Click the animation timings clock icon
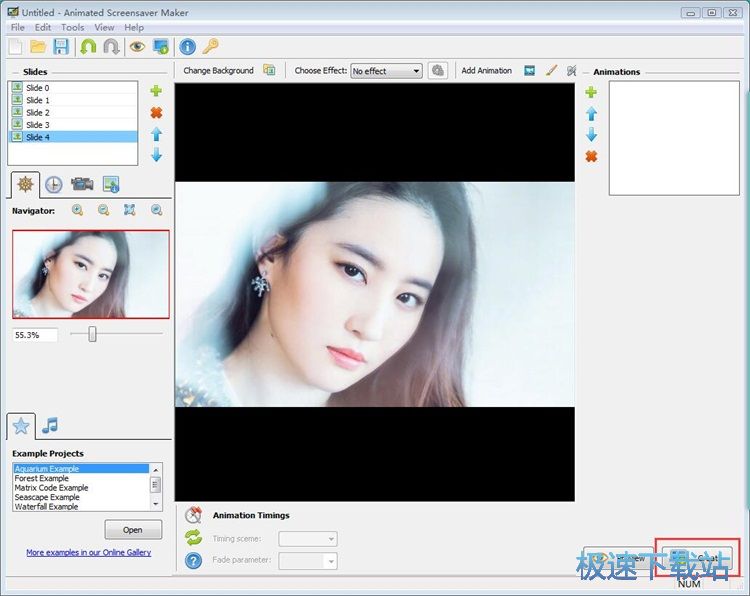The height and width of the screenshot is (596, 750). coord(193,515)
